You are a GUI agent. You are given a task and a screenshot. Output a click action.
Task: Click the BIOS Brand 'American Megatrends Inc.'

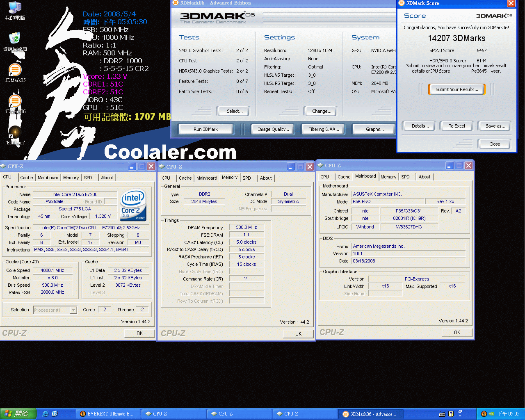409,246
